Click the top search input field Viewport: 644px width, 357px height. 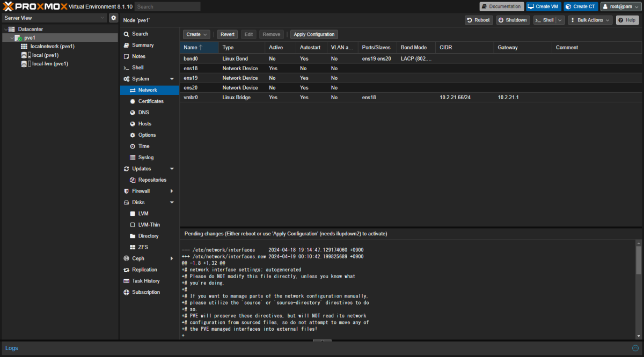click(167, 6)
